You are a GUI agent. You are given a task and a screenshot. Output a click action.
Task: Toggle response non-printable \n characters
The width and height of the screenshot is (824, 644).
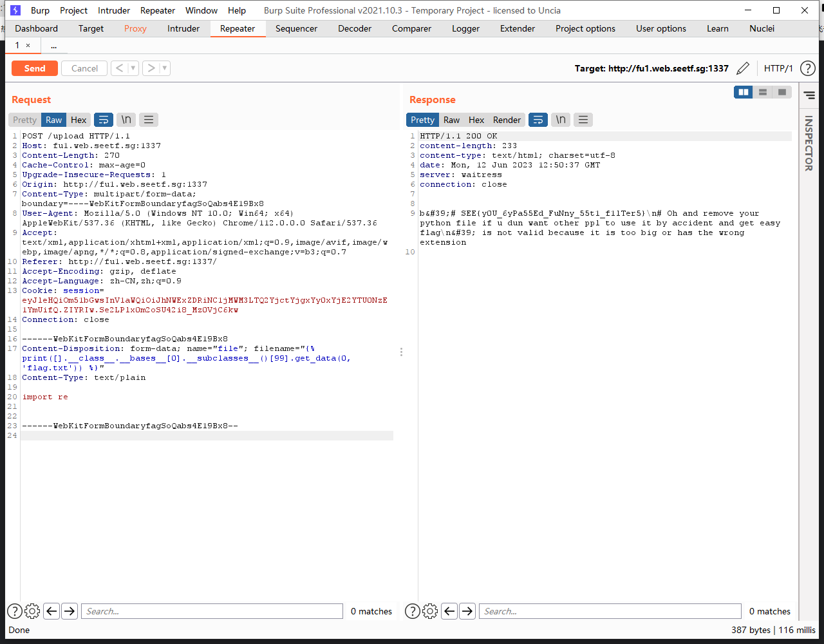[x=561, y=120]
